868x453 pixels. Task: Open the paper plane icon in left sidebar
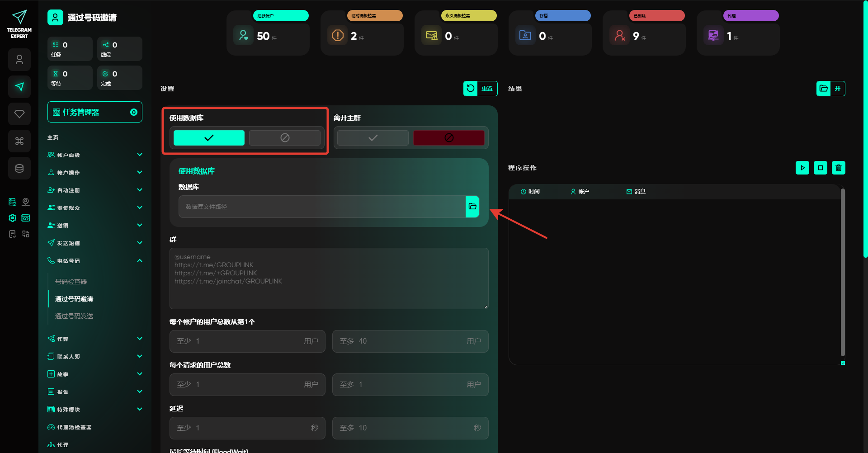19,87
